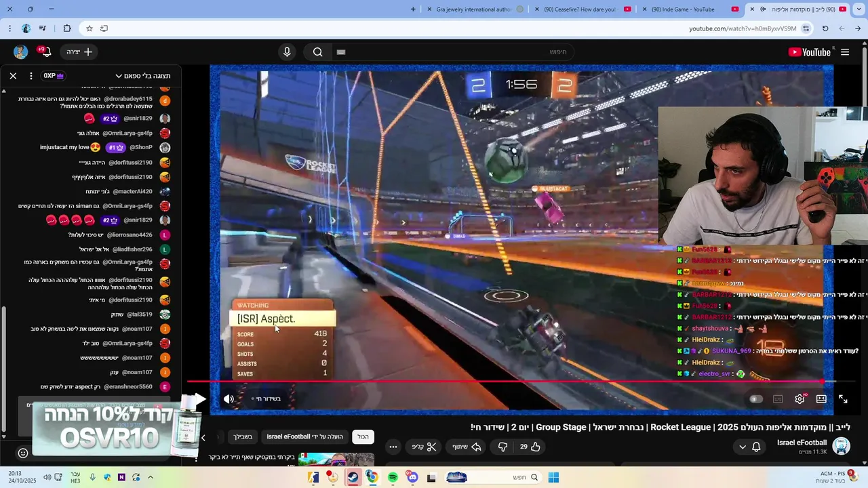
Task: Open a new browser tab with plus
Action: point(414,9)
